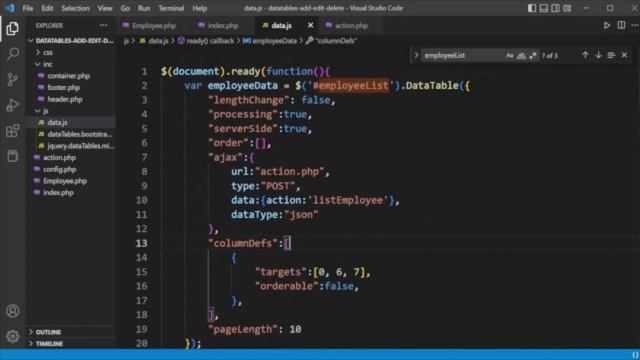
Task: Open the Go menu
Action: [125, 8]
